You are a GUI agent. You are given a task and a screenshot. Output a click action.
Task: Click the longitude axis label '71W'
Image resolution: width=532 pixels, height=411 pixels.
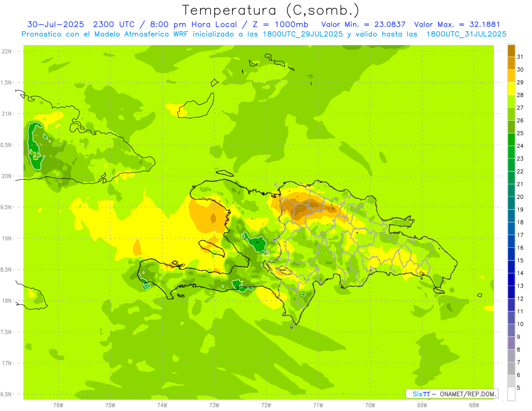(x=318, y=405)
